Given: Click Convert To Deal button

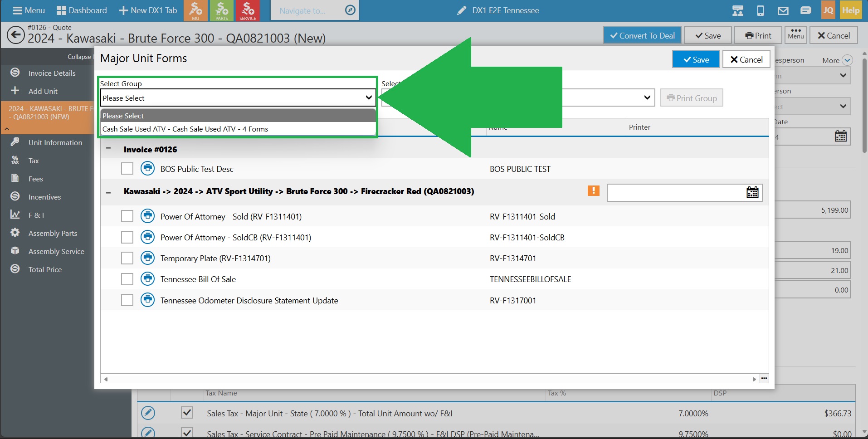Looking at the screenshot, I should click(x=642, y=35).
